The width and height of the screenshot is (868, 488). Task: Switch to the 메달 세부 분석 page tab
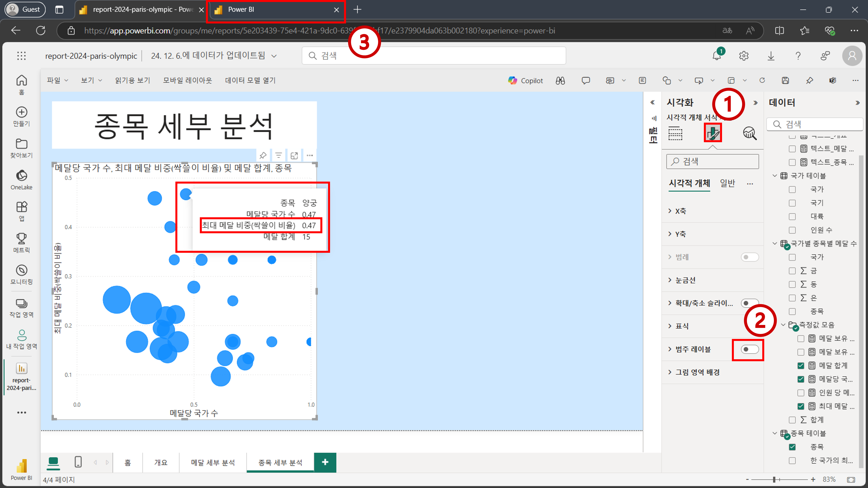(x=213, y=462)
